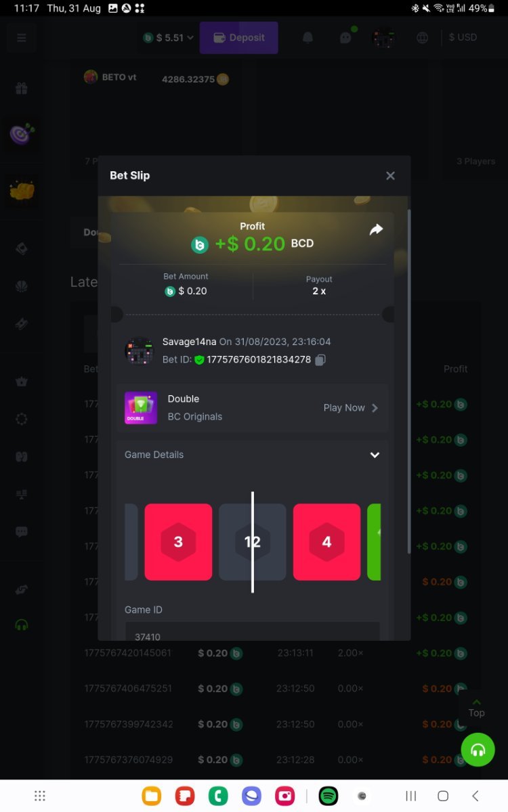This screenshot has height=812, width=508.
Task: Click the purple Deposit button
Action: pyautogui.click(x=238, y=38)
